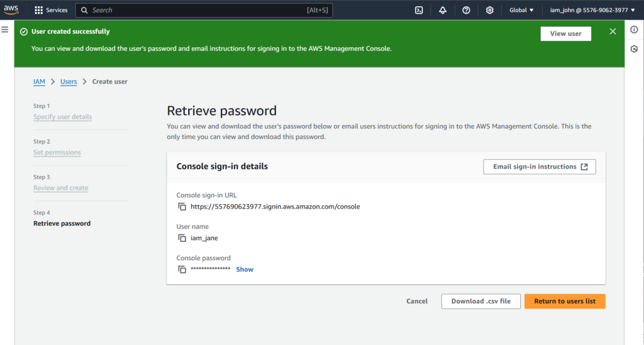This screenshot has width=644, height=345.
Task: Show the hidden console password
Action: (245, 270)
